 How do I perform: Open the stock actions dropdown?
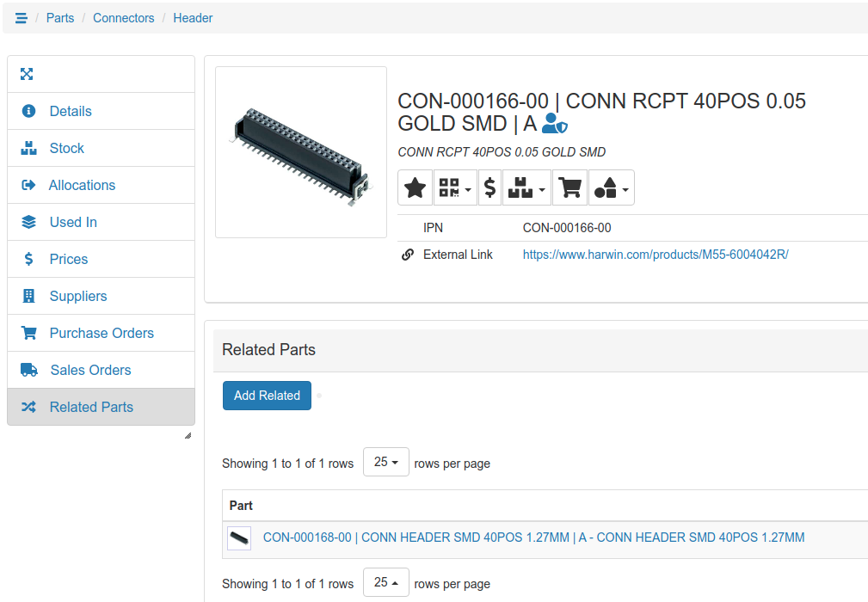click(x=526, y=187)
